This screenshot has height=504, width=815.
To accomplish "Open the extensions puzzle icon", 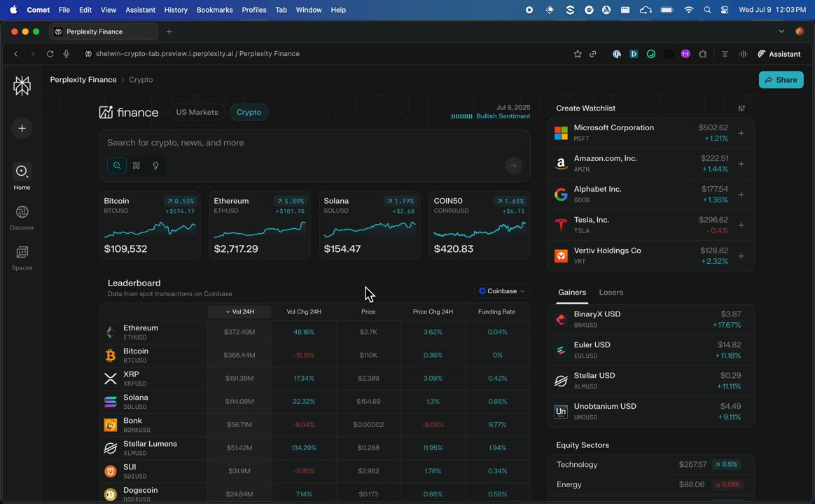I will pyautogui.click(x=703, y=54).
